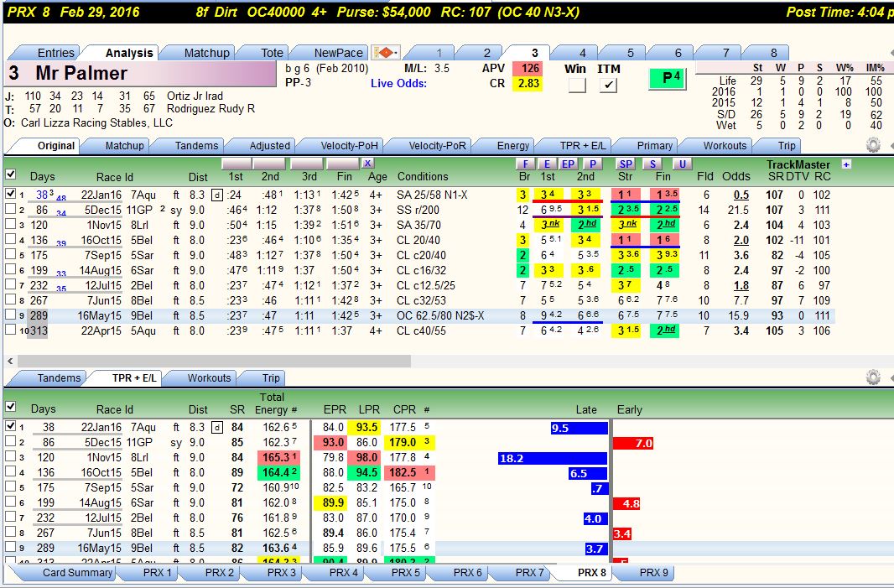Click the blank button above Fin time column

[x=343, y=164]
